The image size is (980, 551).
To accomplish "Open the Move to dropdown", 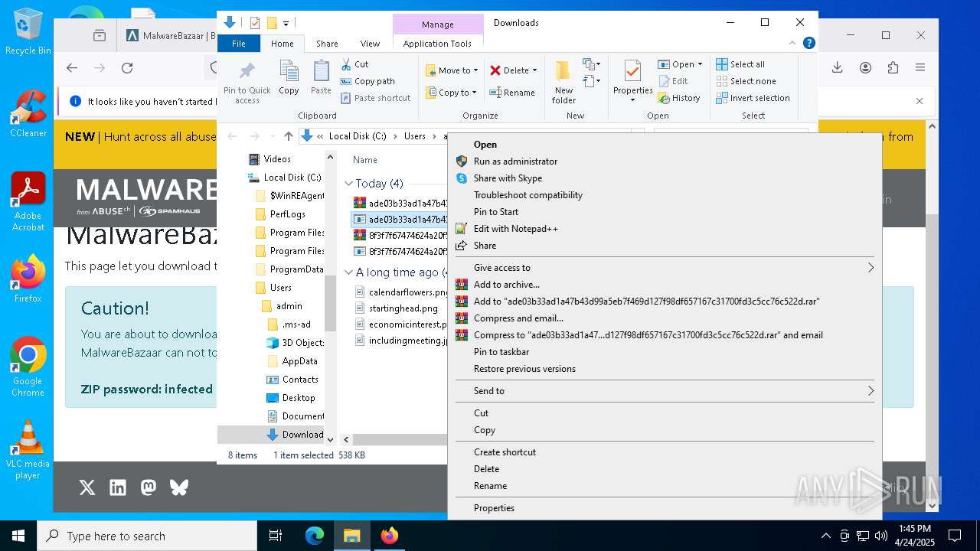I will (452, 70).
